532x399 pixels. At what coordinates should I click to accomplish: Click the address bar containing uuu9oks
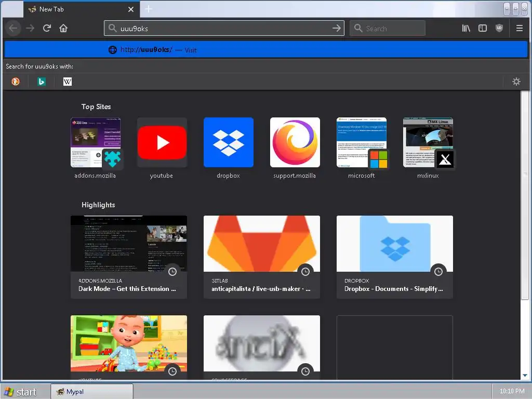224,28
